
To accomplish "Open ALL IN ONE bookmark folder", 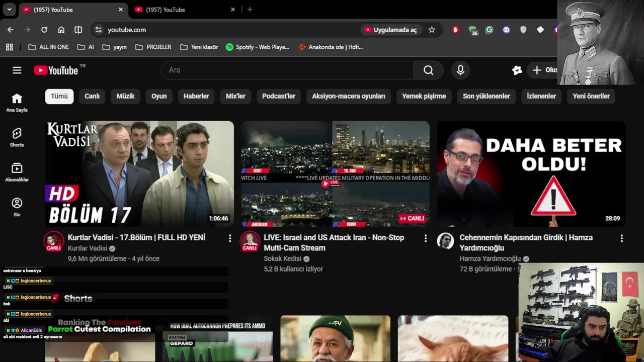I will 49,47.
